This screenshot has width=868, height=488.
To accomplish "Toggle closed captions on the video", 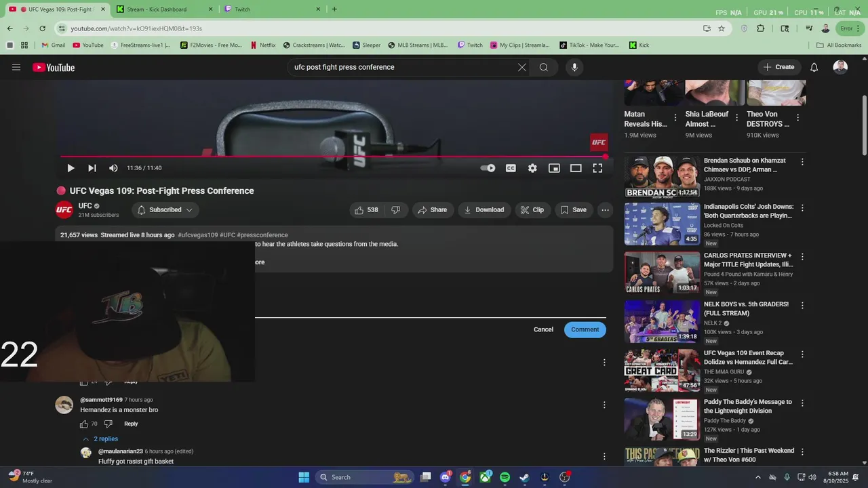I will coord(511,168).
